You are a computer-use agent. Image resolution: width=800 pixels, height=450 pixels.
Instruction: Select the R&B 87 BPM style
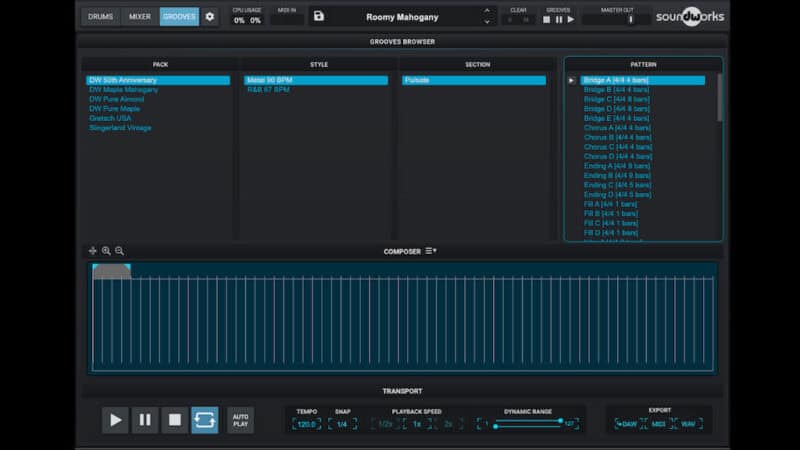(x=316, y=90)
